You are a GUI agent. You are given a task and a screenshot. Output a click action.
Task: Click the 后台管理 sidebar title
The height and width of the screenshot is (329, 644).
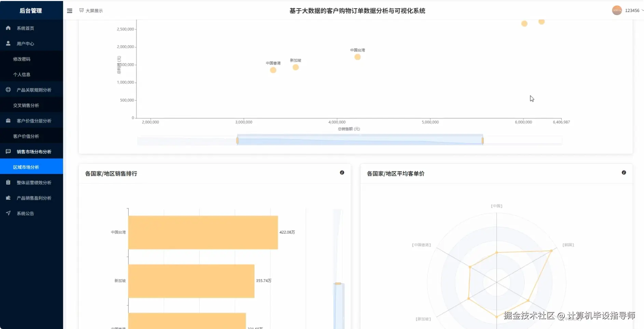(x=31, y=11)
